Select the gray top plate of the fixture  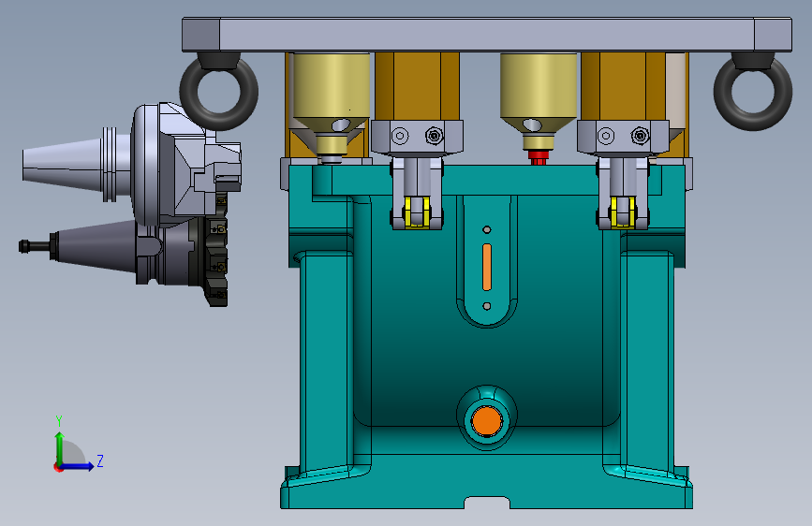[487, 35]
